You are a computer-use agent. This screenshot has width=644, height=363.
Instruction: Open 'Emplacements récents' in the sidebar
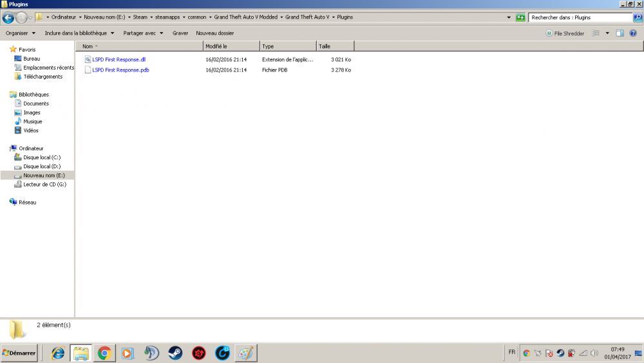tap(48, 68)
